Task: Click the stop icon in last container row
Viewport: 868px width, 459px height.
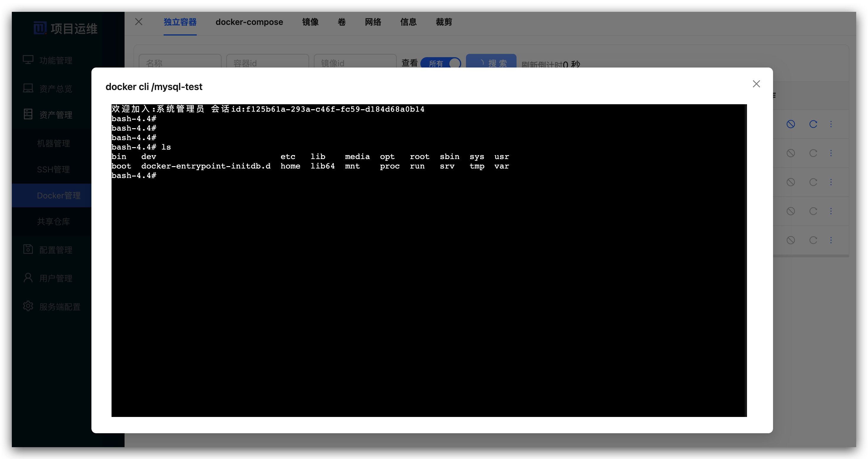Action: pos(790,240)
